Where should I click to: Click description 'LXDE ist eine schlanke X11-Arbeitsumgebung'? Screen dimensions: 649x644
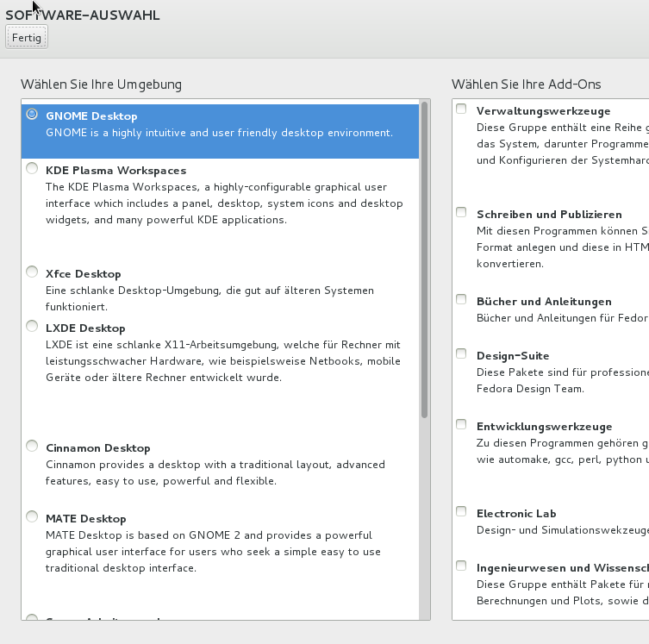[222, 361]
